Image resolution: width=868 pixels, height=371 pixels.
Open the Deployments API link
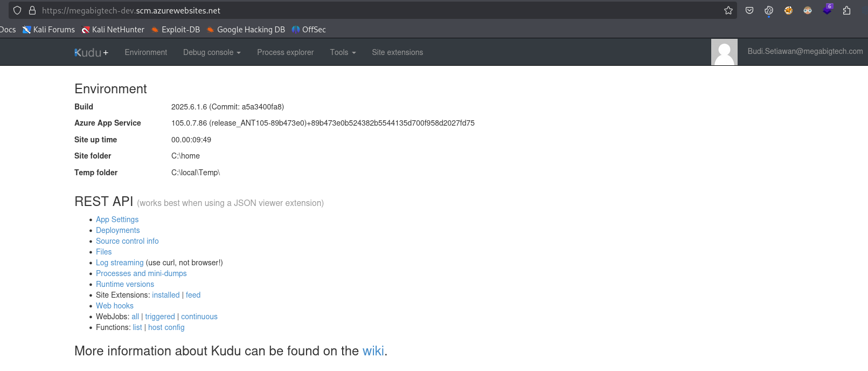pos(117,230)
